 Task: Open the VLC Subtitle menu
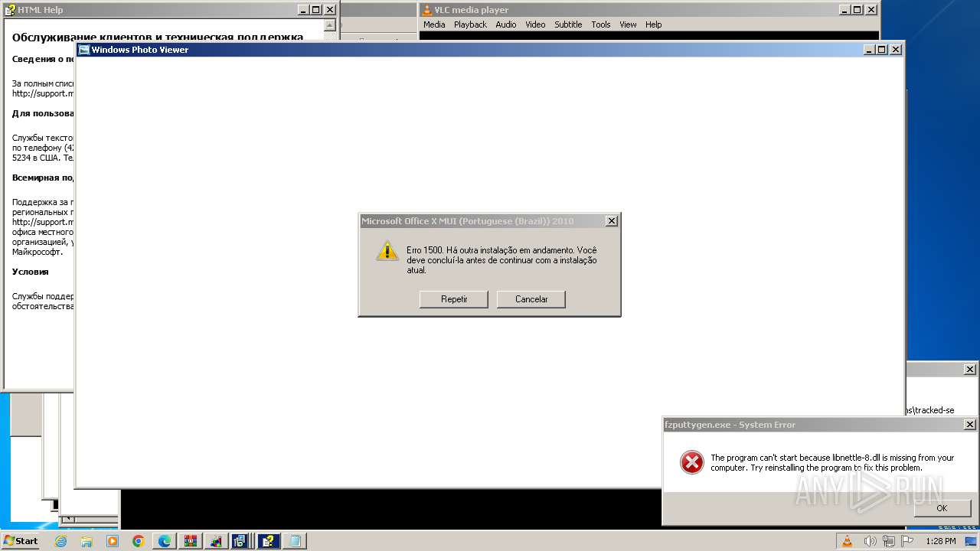[568, 24]
